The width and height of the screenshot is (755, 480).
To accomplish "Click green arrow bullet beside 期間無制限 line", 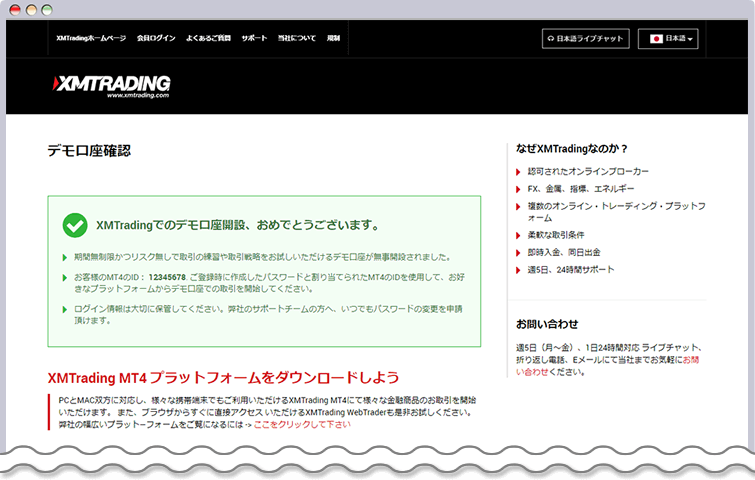I will click(65, 258).
